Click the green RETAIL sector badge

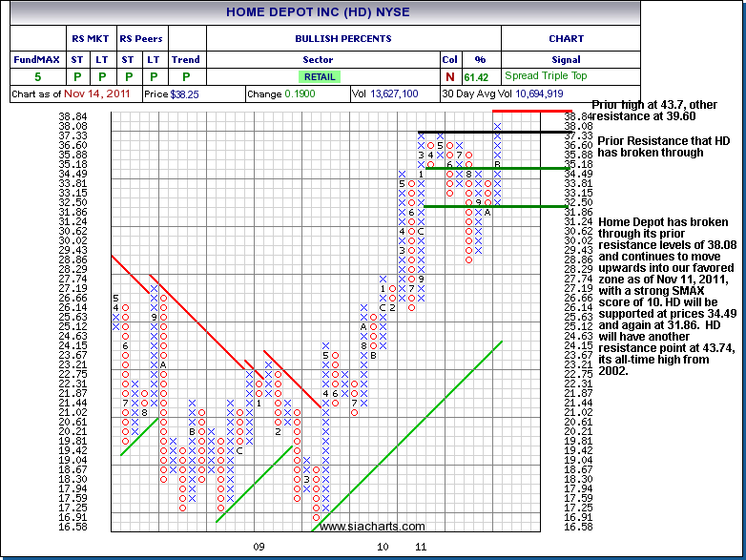(x=320, y=76)
